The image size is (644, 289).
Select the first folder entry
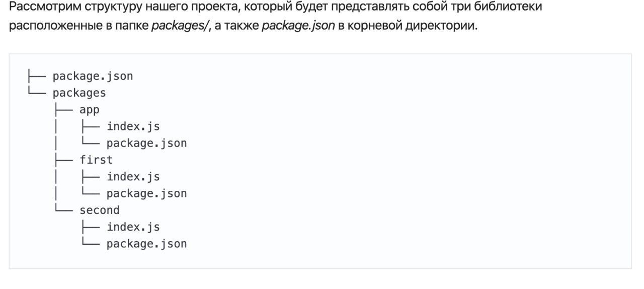click(x=96, y=160)
